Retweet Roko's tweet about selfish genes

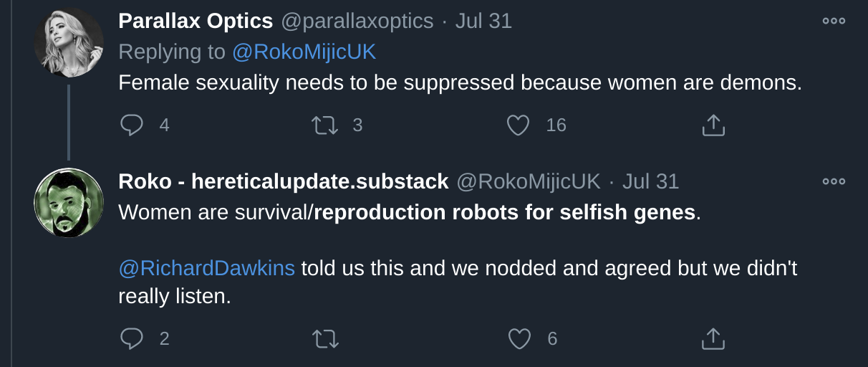pos(325,338)
